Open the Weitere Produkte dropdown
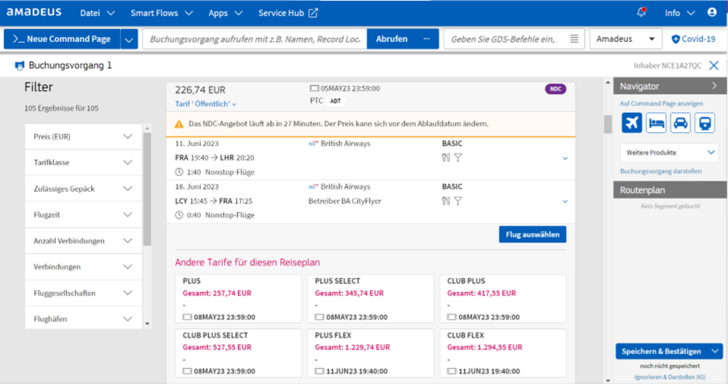The height and width of the screenshot is (384, 728). [x=669, y=152]
